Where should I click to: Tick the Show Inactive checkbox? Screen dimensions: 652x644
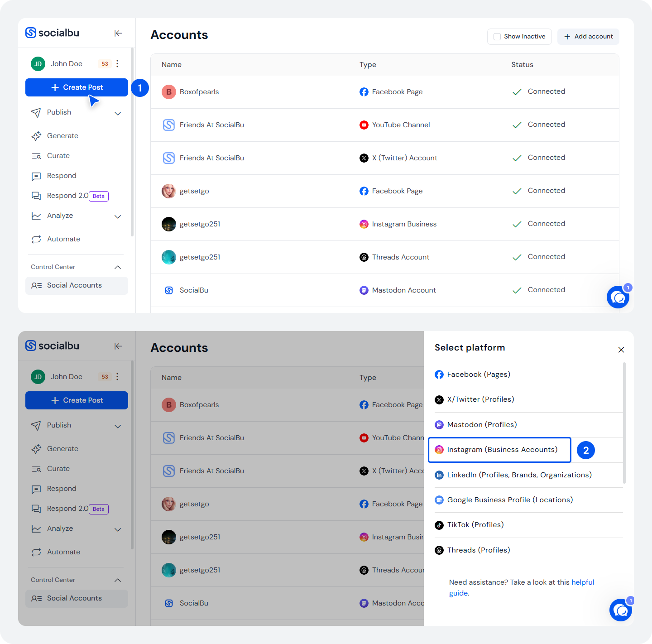tap(497, 37)
